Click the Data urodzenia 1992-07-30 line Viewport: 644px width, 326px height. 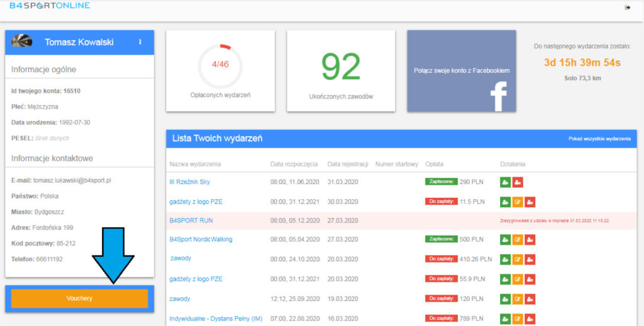(x=51, y=122)
